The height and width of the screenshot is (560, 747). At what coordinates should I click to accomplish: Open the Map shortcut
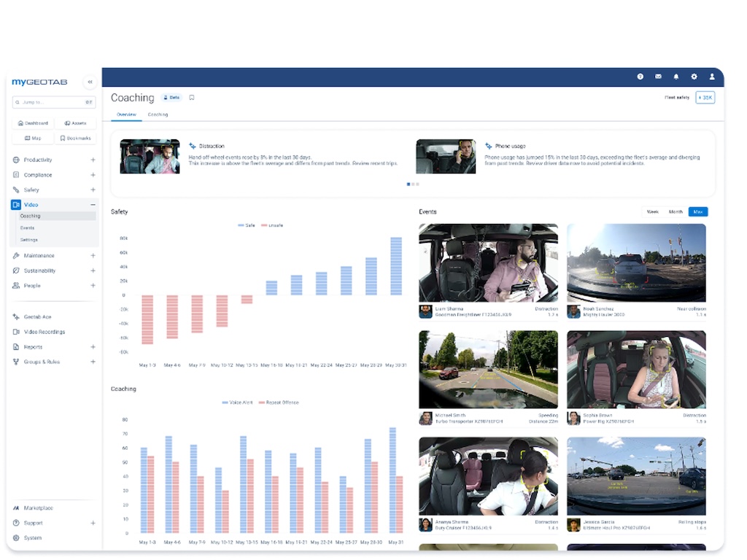tap(33, 138)
